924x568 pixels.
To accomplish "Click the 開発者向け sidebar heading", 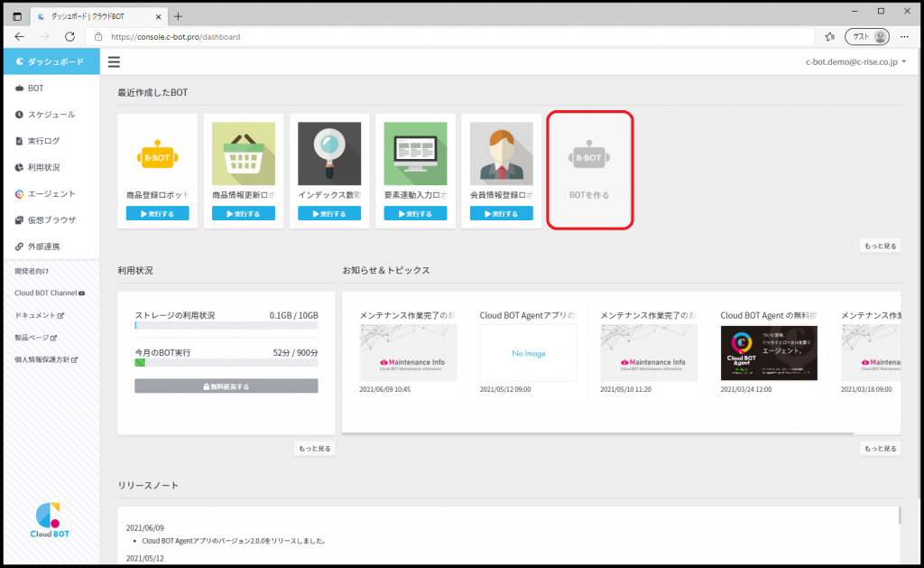I will tap(32, 271).
